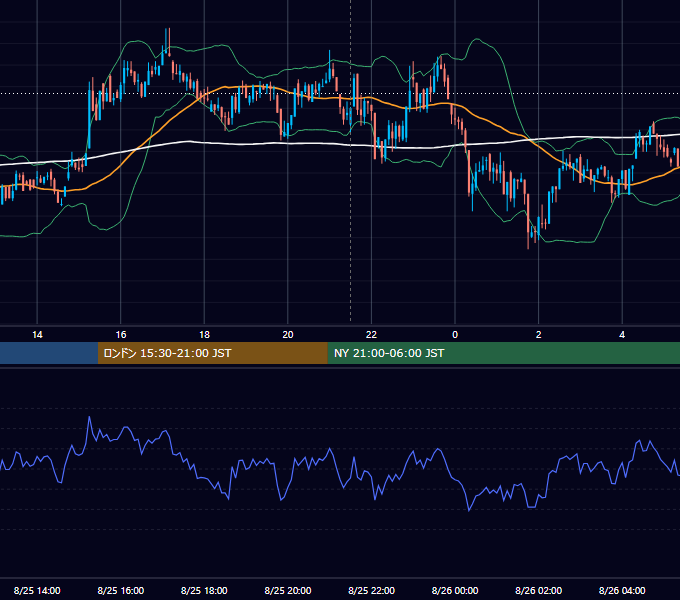Screen dimensions: 680x600
Task: Click the 14 hour axis label
Action: pyautogui.click(x=37, y=335)
